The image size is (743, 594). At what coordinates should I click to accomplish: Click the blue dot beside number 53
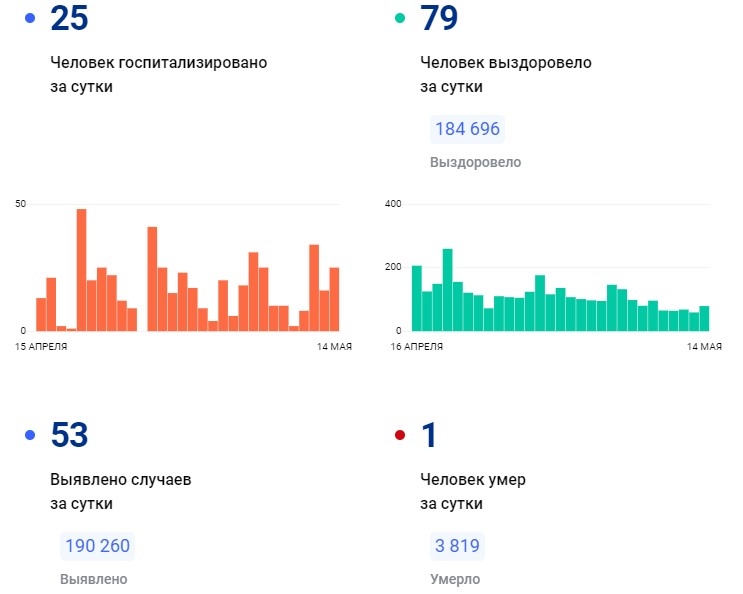point(29,435)
